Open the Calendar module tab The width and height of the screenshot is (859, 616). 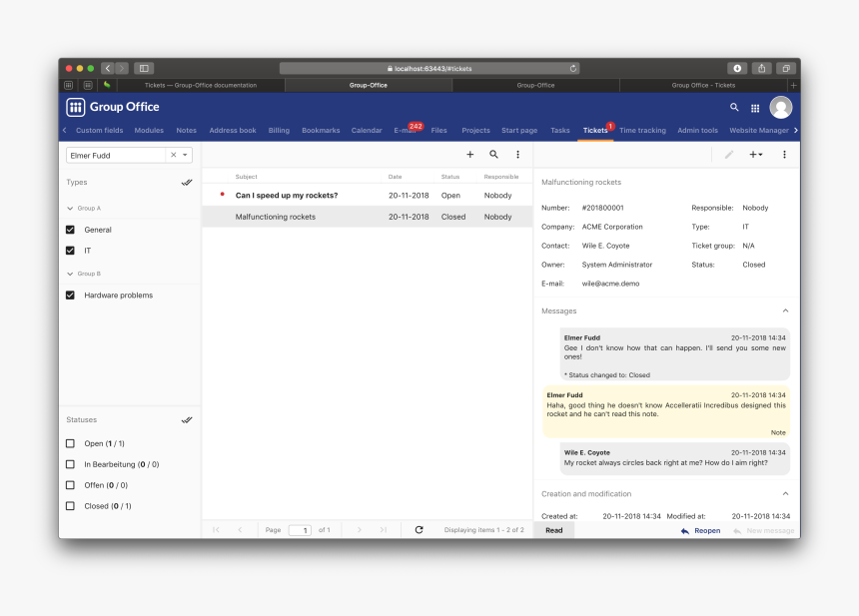pos(367,131)
